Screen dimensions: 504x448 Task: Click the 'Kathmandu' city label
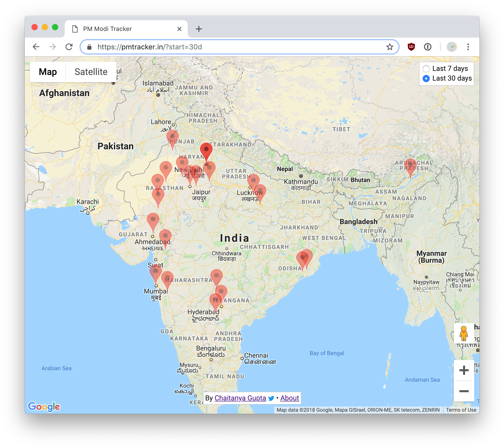tap(301, 182)
